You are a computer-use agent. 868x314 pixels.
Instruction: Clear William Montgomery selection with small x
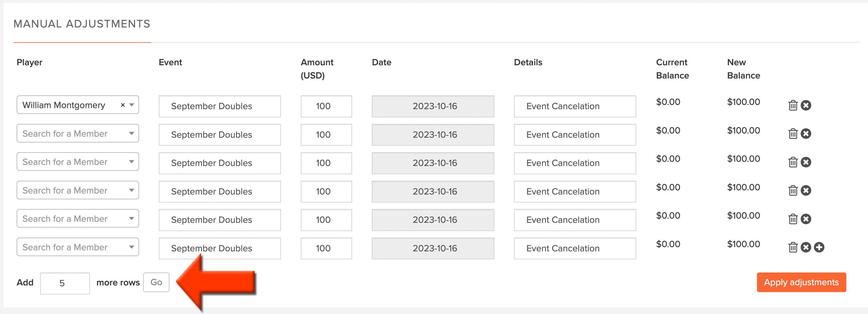123,105
